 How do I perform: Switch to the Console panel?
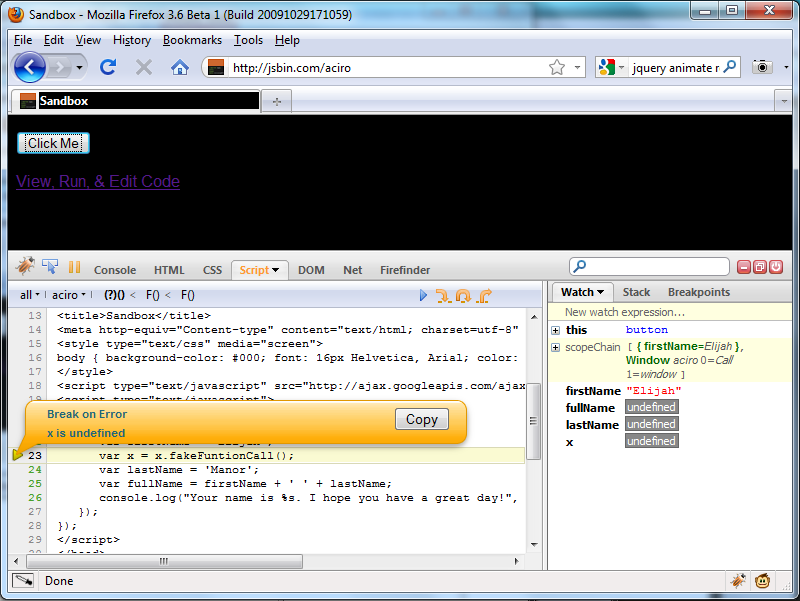[x=115, y=270]
